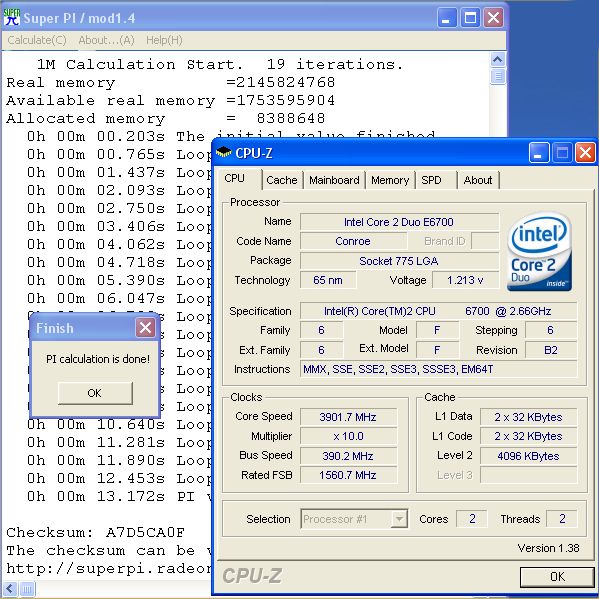Click the 00.765s Loop line
Image resolution: width=599 pixels, height=599 pixels.
click(120, 154)
